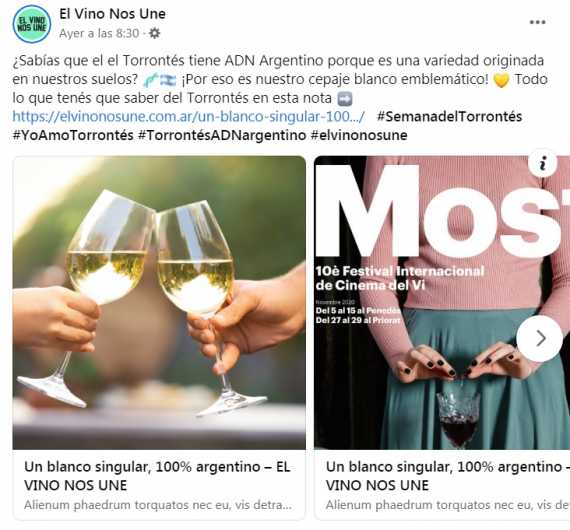
Task: Open the 'Ayer a las 8:30' timestamp
Action: click(99, 33)
